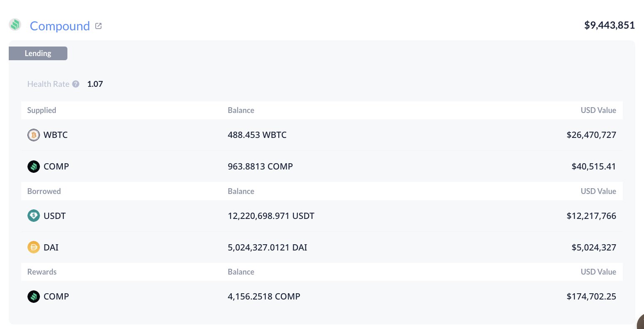Click the WBTC token icon

(x=34, y=135)
